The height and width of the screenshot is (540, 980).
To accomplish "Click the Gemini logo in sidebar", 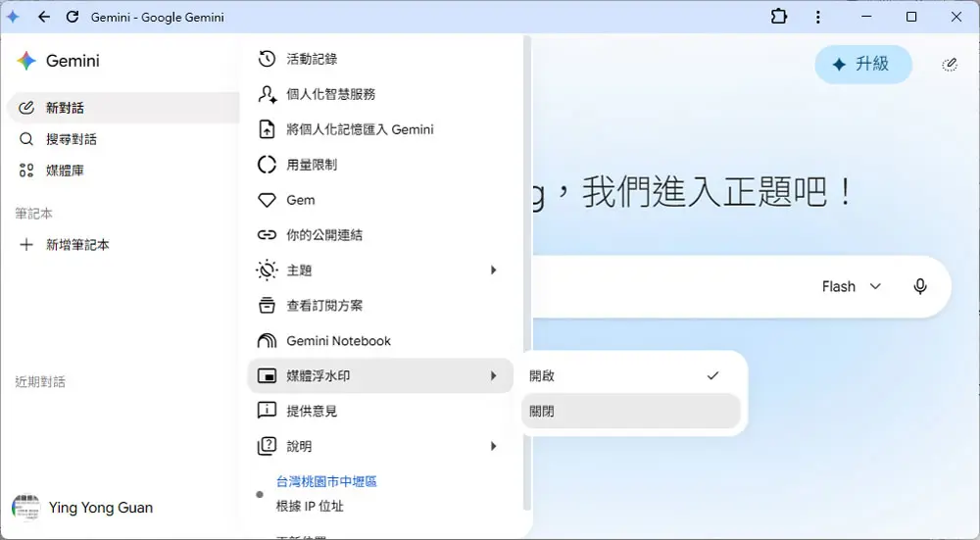I will coord(26,61).
